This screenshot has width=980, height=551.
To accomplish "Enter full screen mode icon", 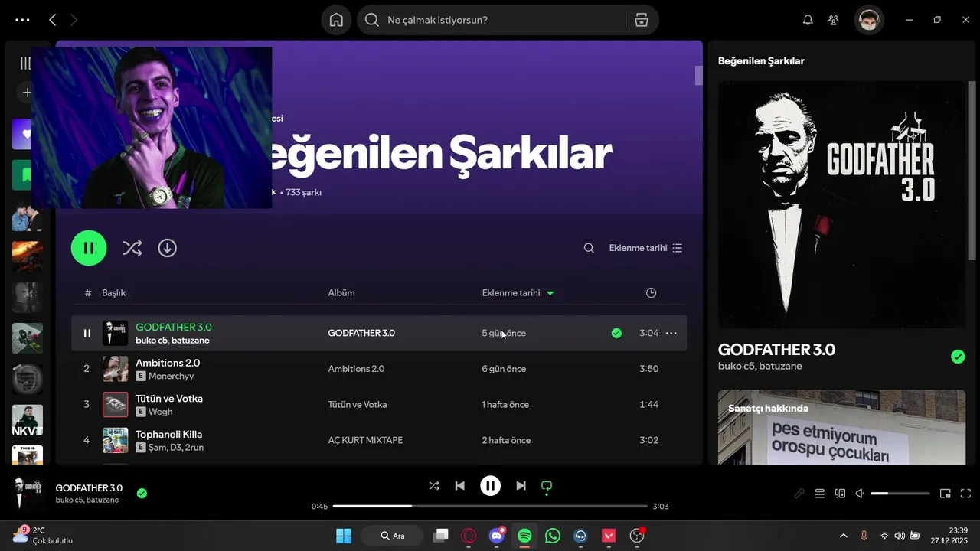I will (x=965, y=494).
